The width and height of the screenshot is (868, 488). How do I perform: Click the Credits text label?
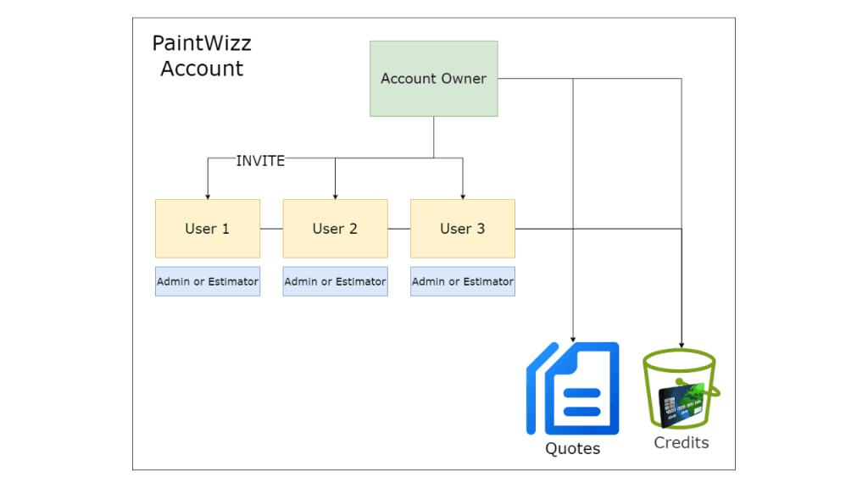681,442
